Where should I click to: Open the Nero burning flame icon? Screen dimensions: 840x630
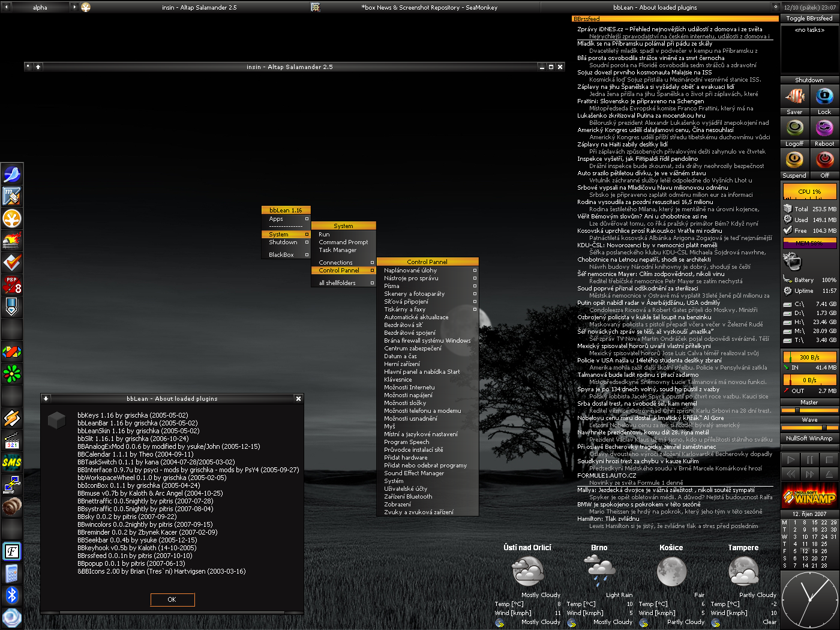(12, 241)
